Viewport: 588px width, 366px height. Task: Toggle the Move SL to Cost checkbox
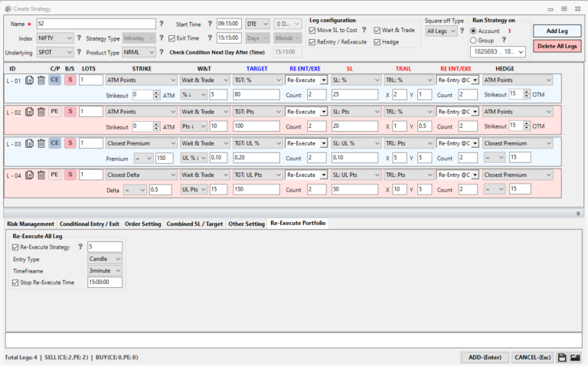312,30
